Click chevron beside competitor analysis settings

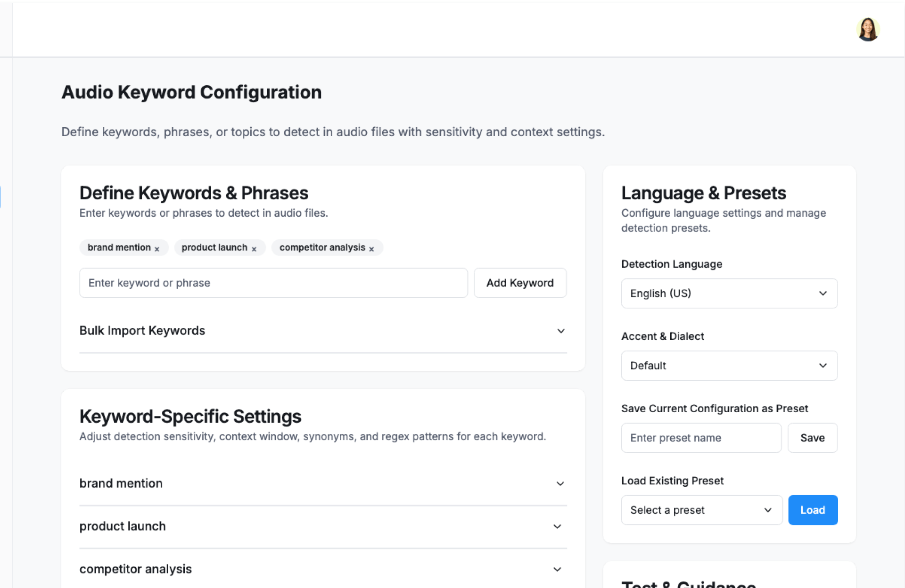[557, 569]
